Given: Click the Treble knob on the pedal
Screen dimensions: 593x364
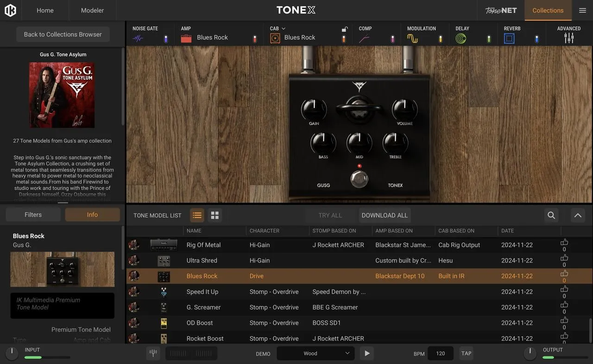Looking at the screenshot, I should click(395, 143).
